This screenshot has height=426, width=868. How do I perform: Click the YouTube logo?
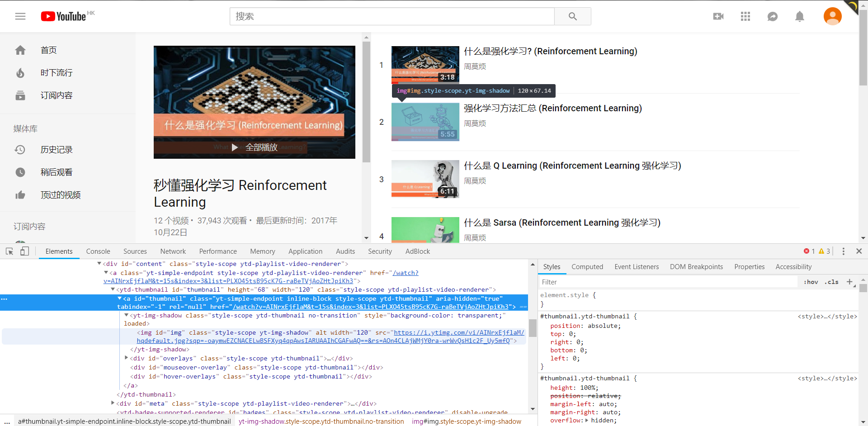click(64, 16)
